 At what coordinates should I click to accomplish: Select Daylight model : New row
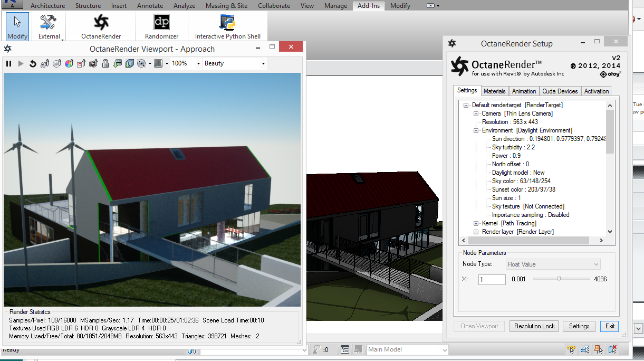(x=518, y=173)
